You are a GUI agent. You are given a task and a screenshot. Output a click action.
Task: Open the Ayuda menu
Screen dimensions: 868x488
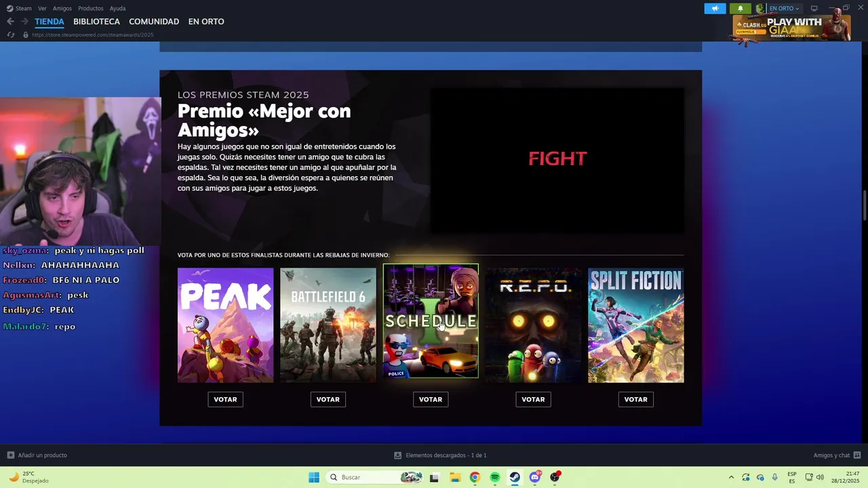117,8
